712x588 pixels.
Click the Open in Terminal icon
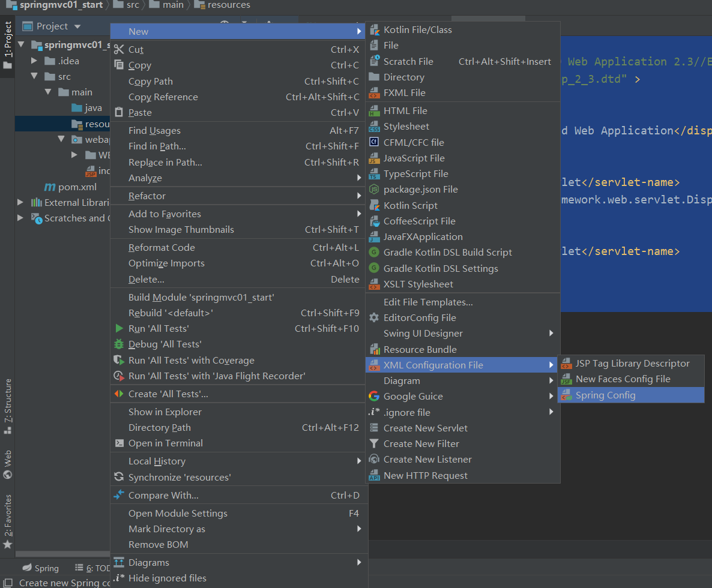tap(119, 443)
